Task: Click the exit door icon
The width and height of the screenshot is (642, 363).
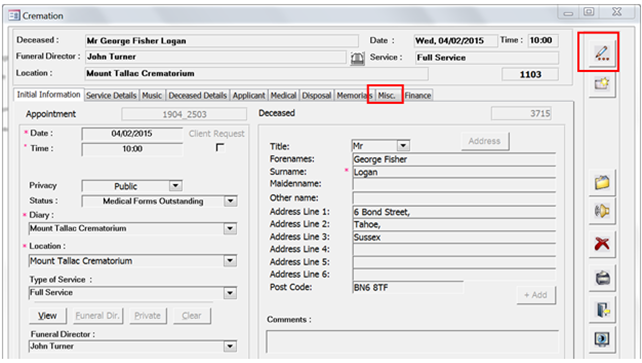Action: click(x=602, y=309)
